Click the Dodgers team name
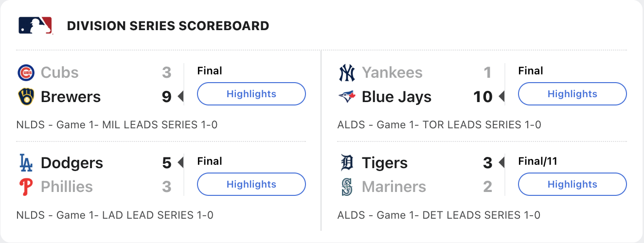Viewport: 644px width, 243px height. [72, 163]
